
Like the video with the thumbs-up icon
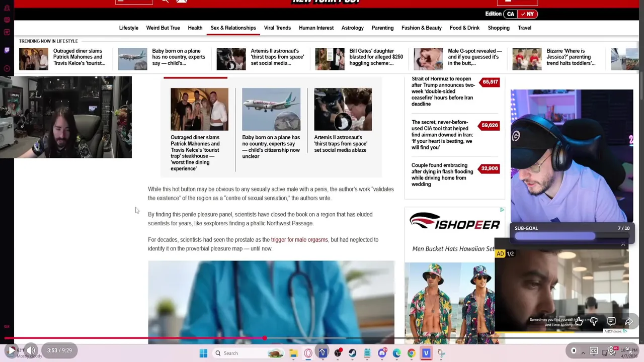point(579,321)
